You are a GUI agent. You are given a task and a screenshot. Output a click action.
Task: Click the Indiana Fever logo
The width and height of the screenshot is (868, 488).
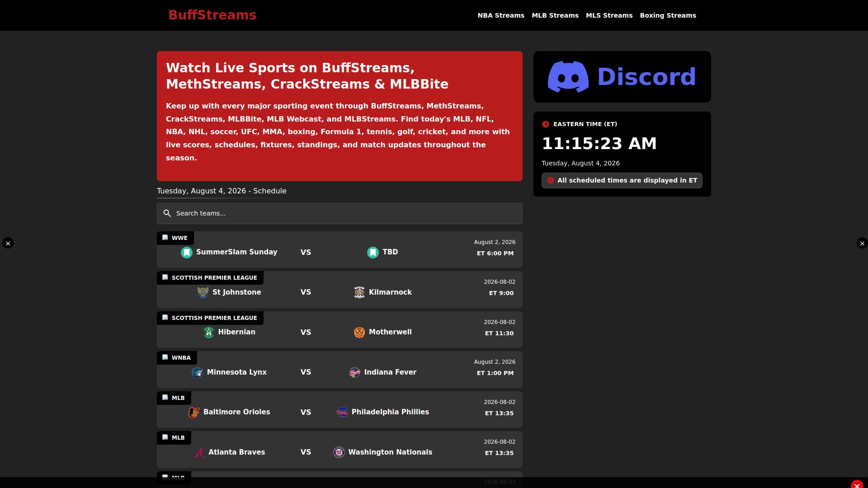tap(355, 372)
